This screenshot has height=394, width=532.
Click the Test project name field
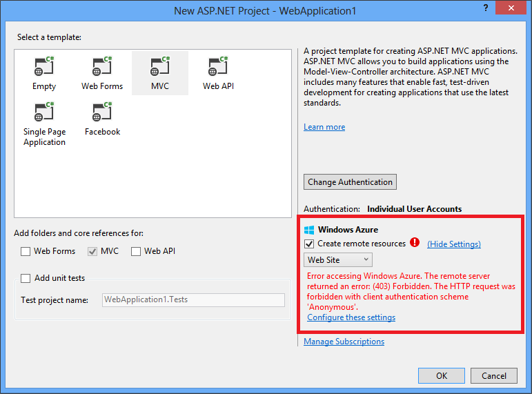click(x=193, y=300)
